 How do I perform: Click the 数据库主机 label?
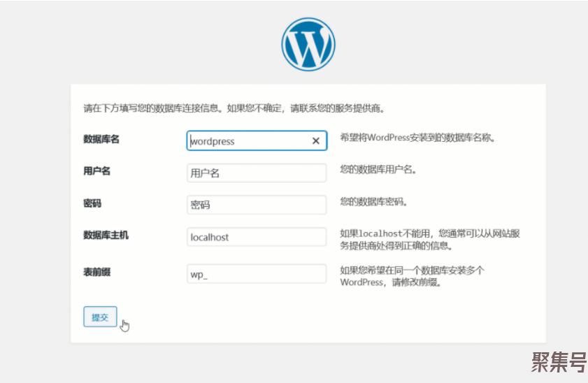tap(106, 235)
